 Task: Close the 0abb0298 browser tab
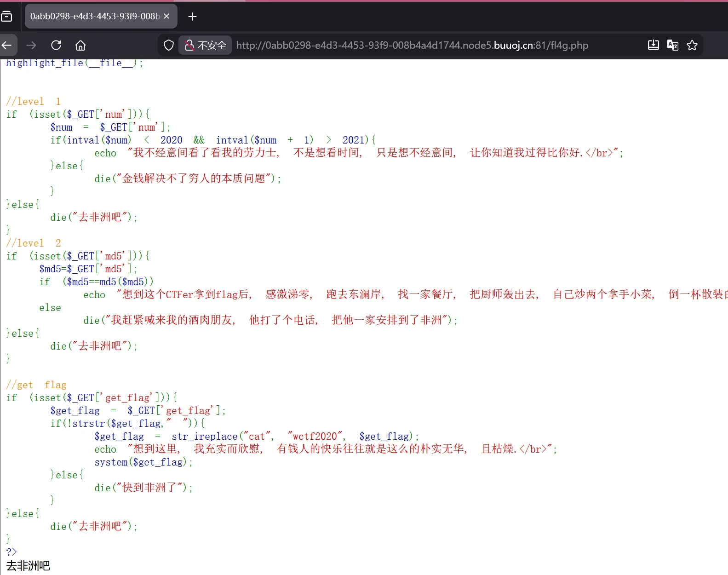click(166, 17)
